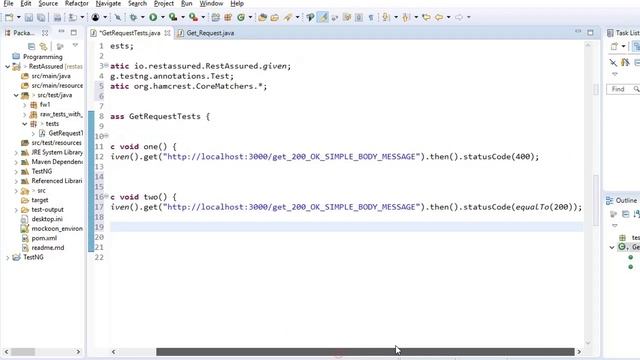Expand the Maven Dependencies node

pyautogui.click(x=16, y=162)
